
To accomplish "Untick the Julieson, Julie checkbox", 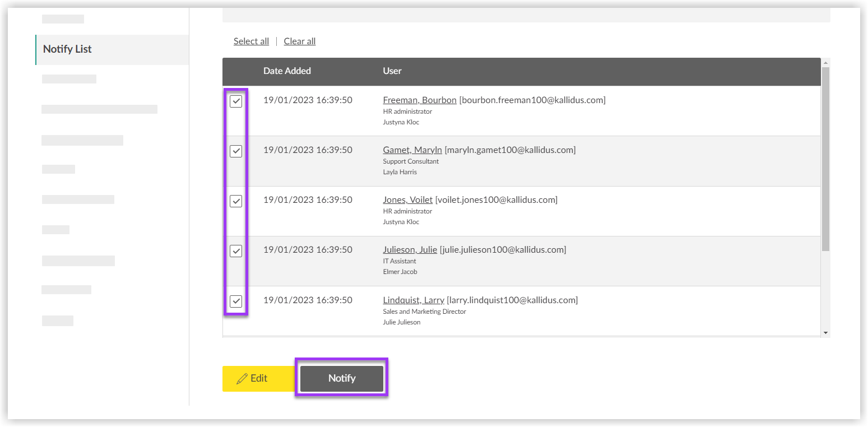I will 236,251.
